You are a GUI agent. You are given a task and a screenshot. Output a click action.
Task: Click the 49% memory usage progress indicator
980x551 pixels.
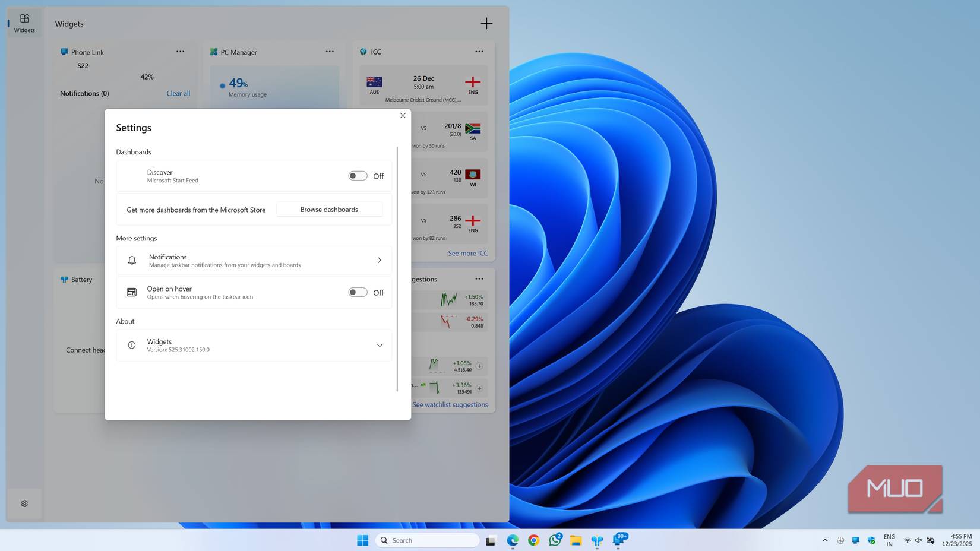tap(238, 83)
